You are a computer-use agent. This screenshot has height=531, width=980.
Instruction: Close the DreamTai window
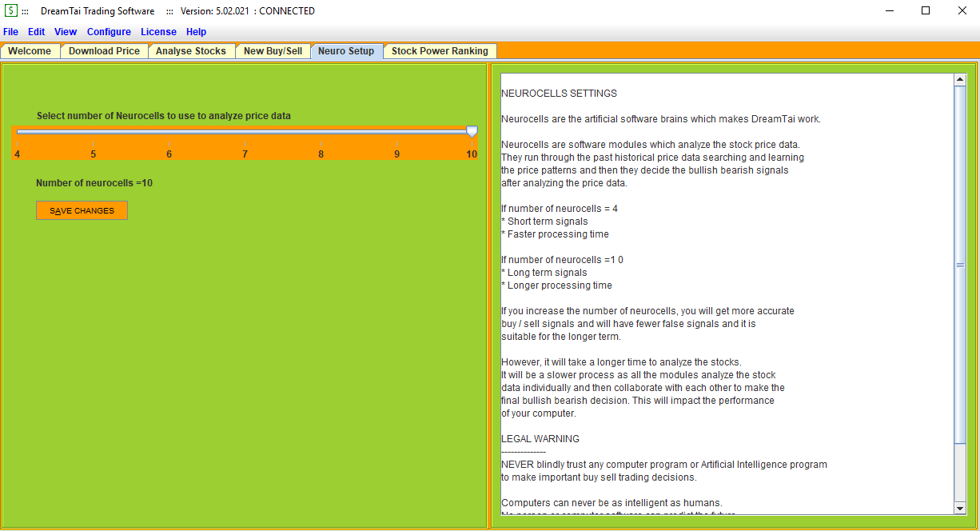[x=962, y=11]
